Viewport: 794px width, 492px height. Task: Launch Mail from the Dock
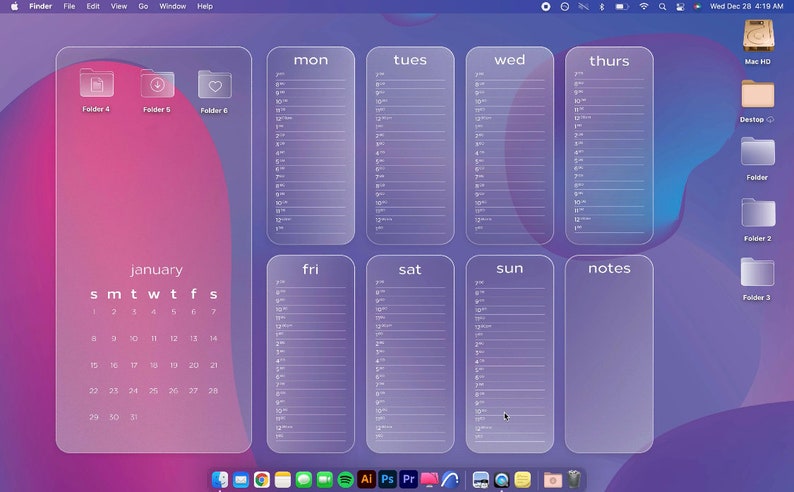point(241,479)
